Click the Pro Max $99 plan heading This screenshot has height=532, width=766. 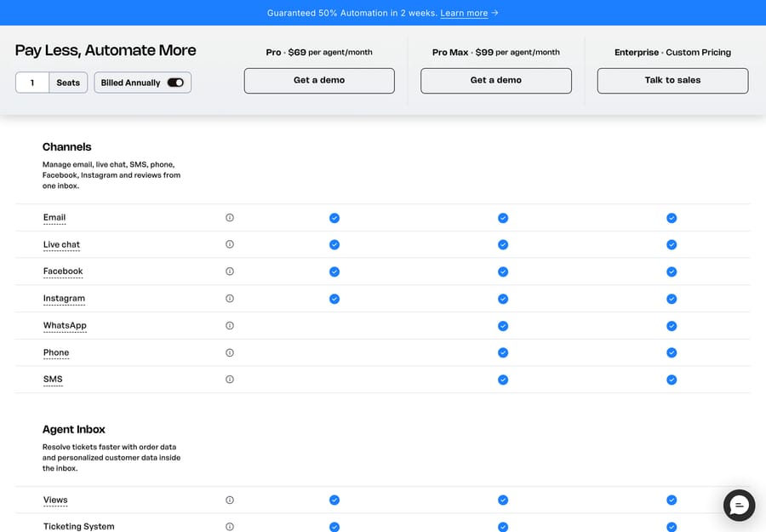point(496,52)
